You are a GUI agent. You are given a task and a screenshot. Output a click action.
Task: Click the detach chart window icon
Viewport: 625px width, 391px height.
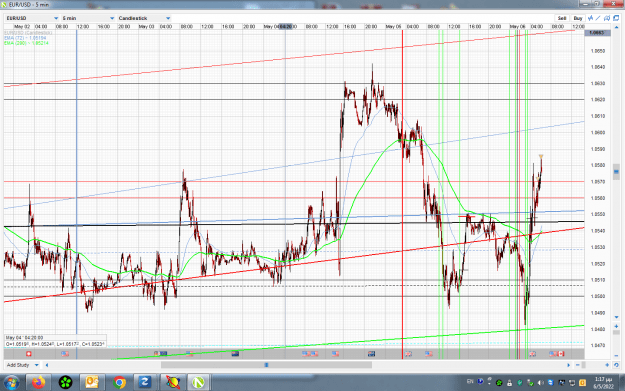pyautogui.click(x=616, y=18)
